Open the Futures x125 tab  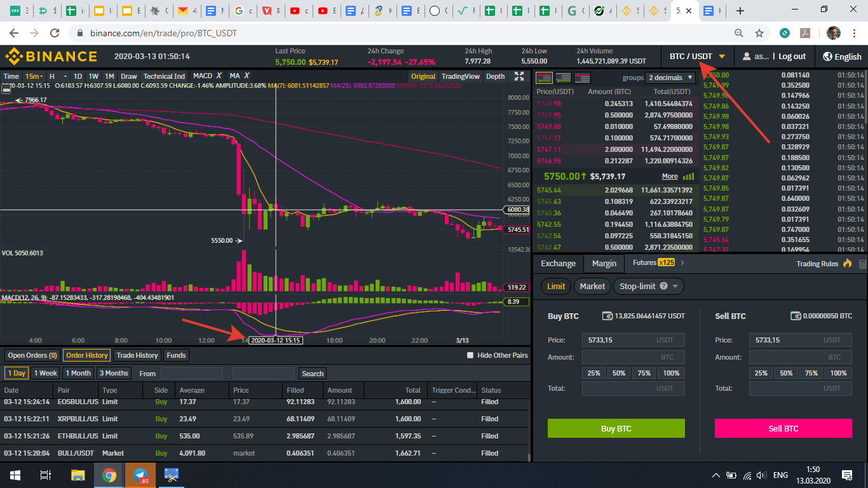653,262
